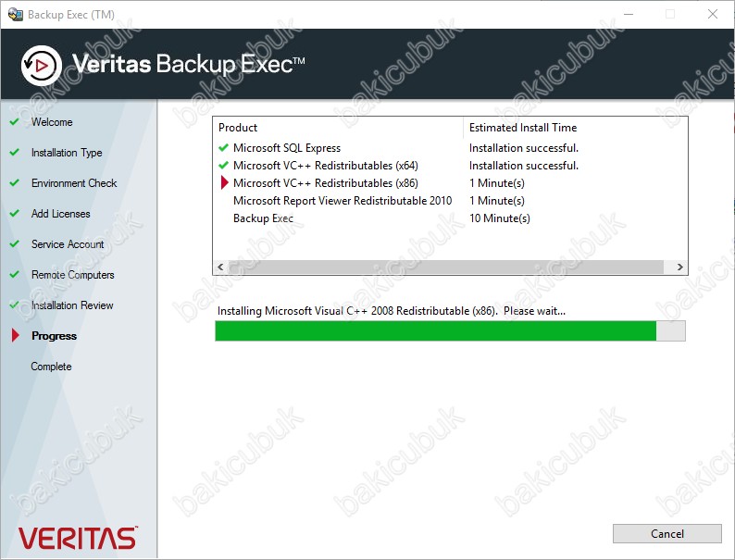The height and width of the screenshot is (560, 735).
Task: Click the Cancel button
Action: (667, 533)
